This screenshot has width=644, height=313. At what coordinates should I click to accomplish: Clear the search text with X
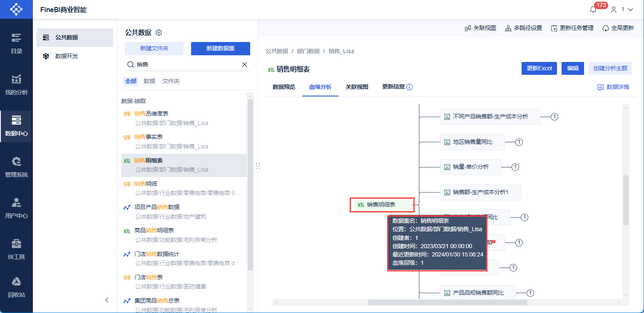point(245,64)
